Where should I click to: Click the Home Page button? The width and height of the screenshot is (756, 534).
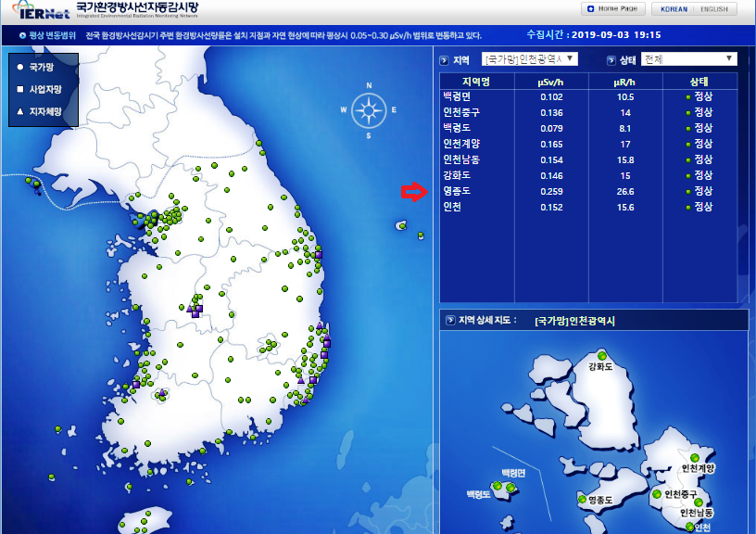(611, 9)
